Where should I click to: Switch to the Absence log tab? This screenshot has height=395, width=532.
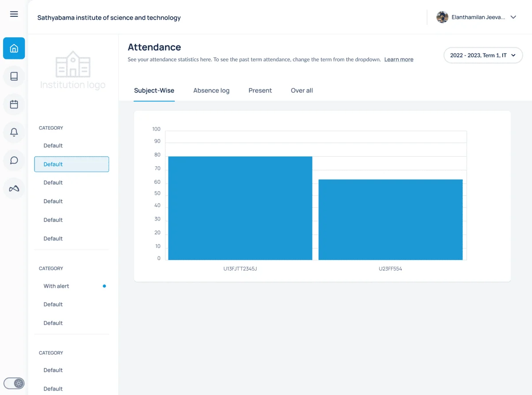coord(211,90)
